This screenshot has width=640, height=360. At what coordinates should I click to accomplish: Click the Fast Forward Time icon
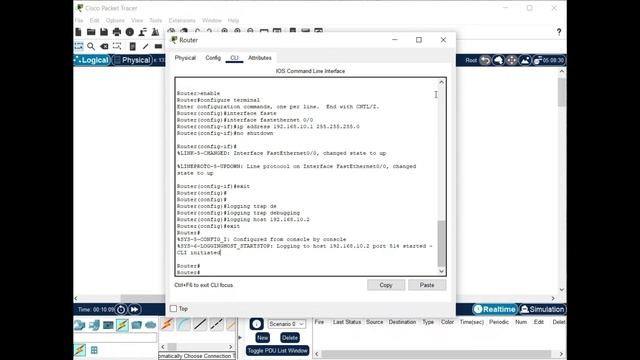pos(134,309)
